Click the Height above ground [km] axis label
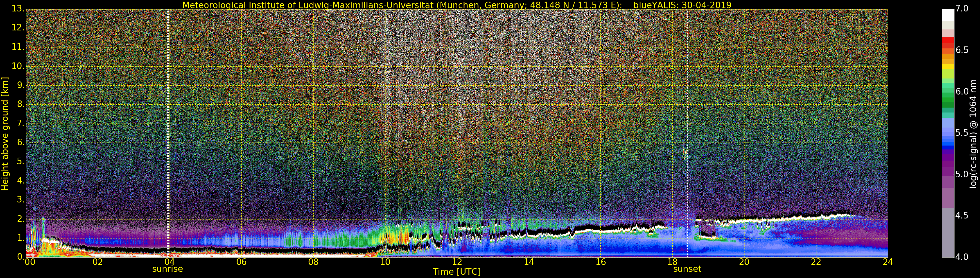 pyautogui.click(x=5, y=133)
